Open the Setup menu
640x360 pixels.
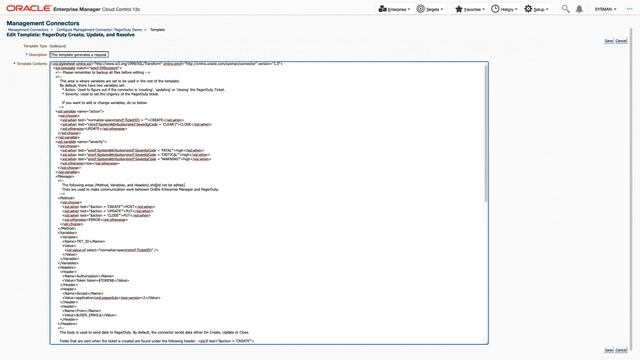[x=536, y=9]
